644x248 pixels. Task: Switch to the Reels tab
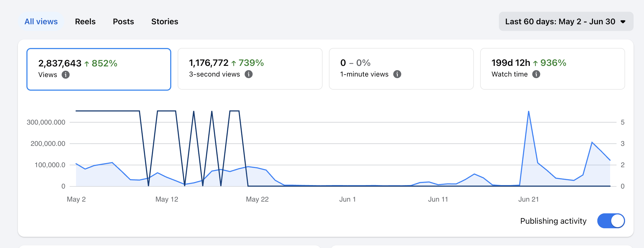coord(85,21)
